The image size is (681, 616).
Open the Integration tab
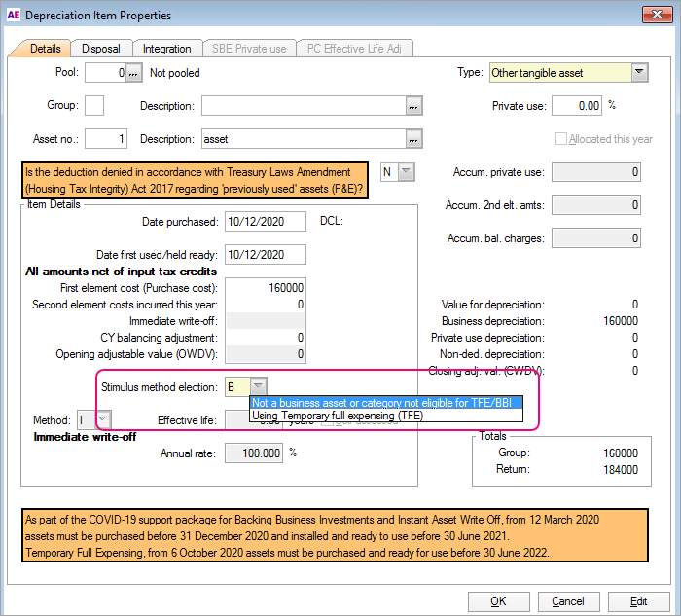(x=166, y=49)
